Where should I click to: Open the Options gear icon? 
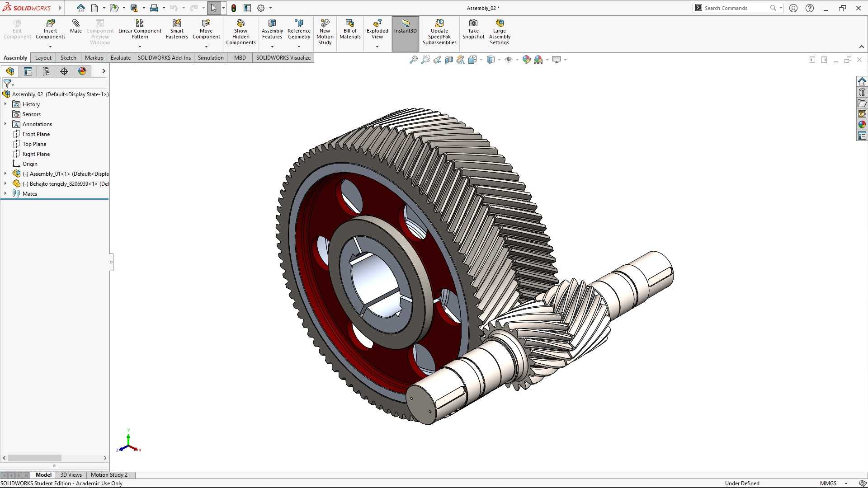click(261, 8)
